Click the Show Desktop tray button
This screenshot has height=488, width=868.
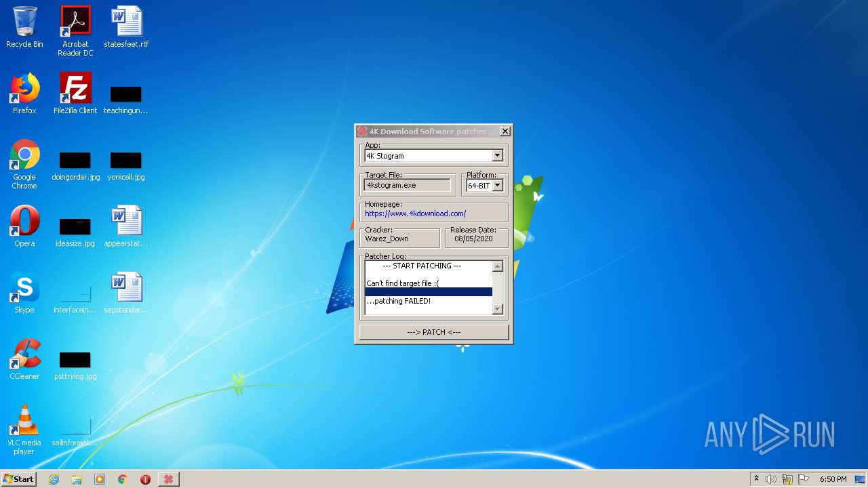[861, 479]
